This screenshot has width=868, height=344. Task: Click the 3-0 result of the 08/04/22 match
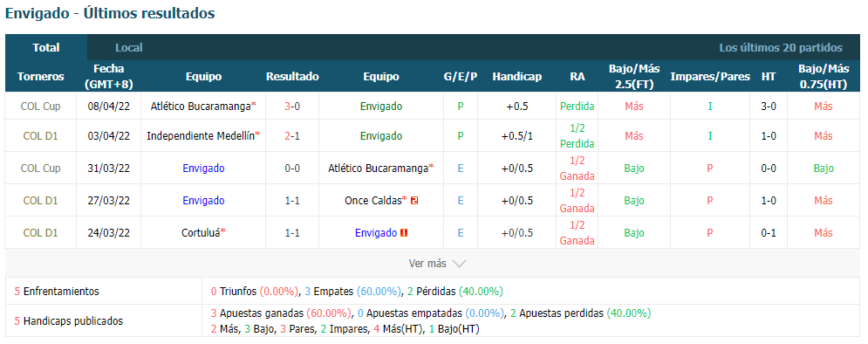click(x=292, y=107)
